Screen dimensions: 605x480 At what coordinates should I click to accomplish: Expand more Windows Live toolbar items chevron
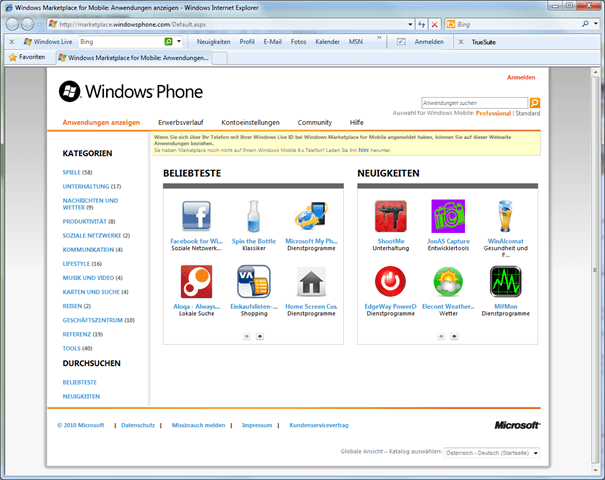(379, 38)
